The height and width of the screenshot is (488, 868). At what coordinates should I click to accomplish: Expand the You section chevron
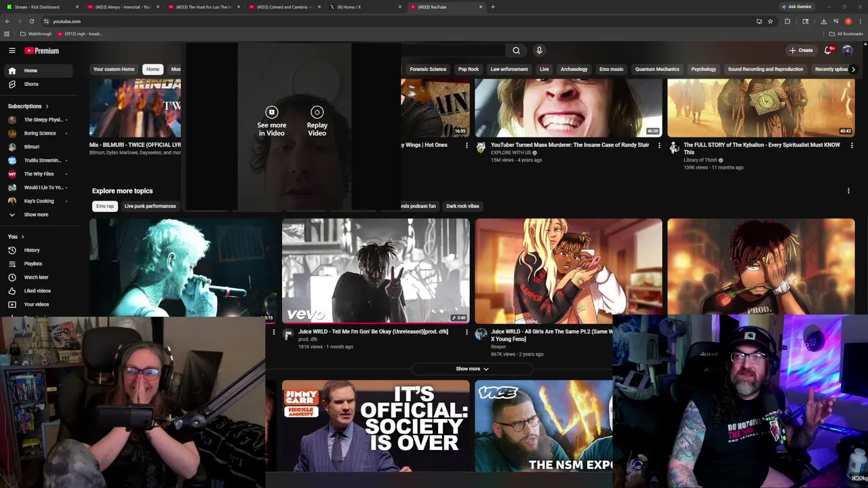22,237
